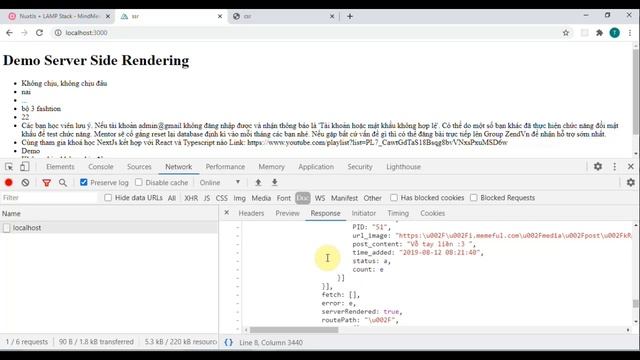
Task: Click the browser Back arrow
Action: point(9,33)
